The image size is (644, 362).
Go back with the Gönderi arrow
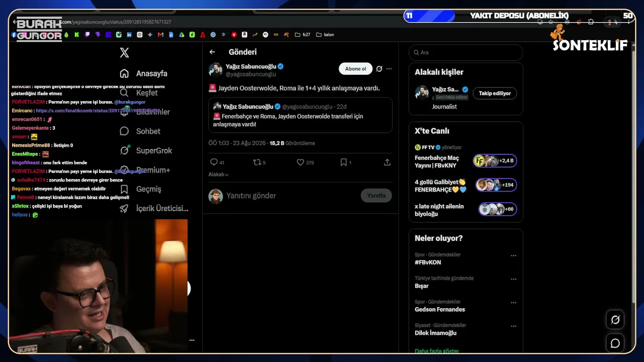[212, 52]
